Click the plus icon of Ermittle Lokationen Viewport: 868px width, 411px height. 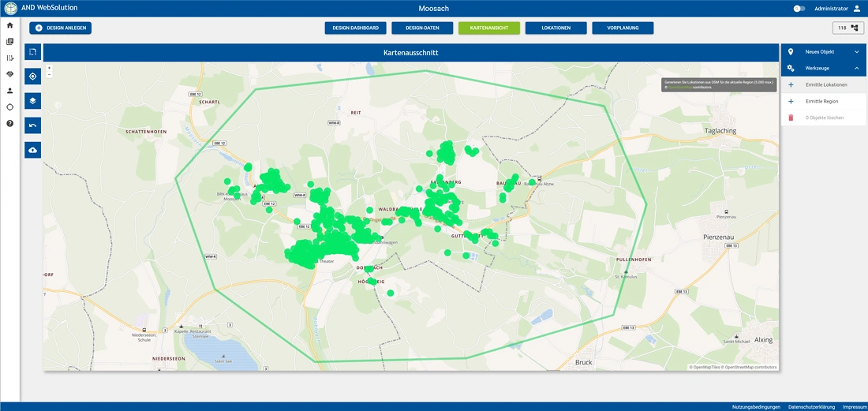pos(791,84)
